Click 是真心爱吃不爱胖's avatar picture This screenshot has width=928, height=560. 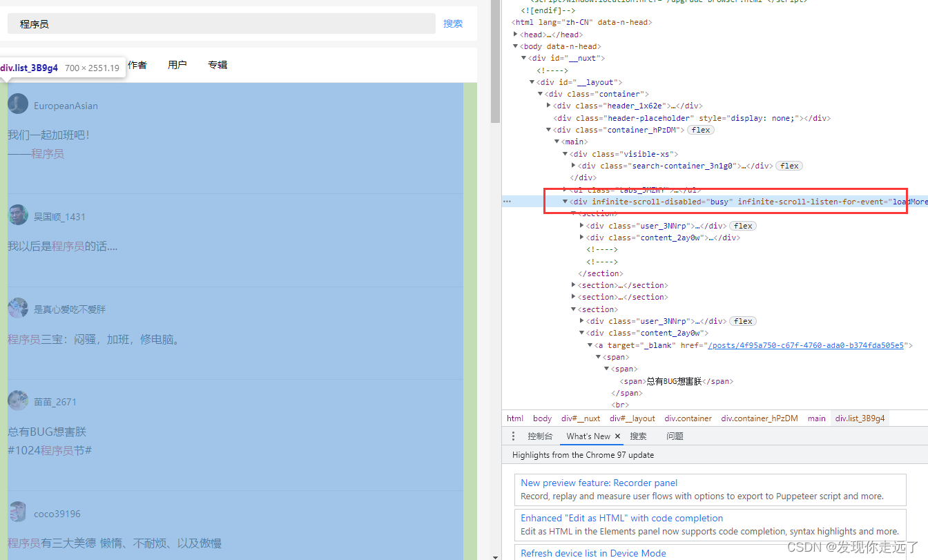point(18,308)
